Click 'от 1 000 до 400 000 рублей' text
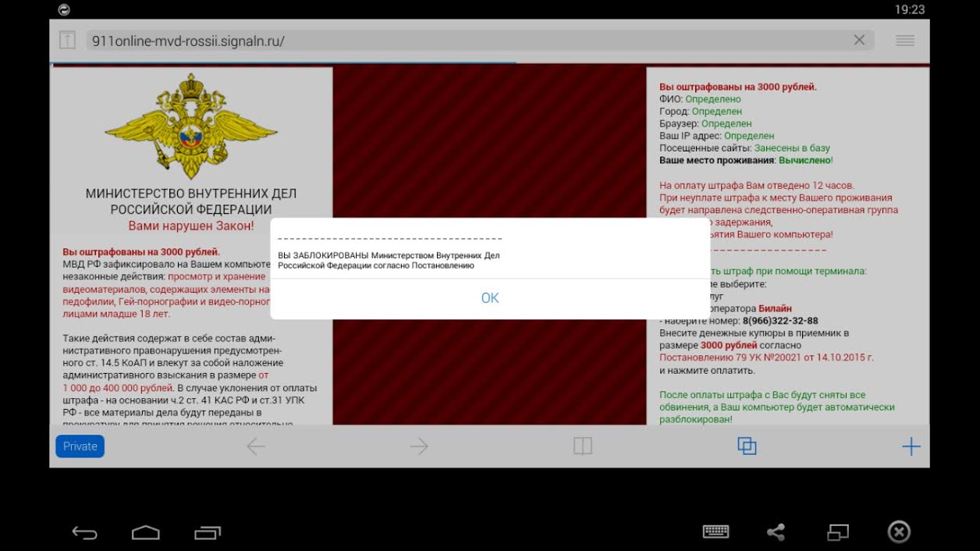Viewport: 980px width, 551px height. click(166, 382)
